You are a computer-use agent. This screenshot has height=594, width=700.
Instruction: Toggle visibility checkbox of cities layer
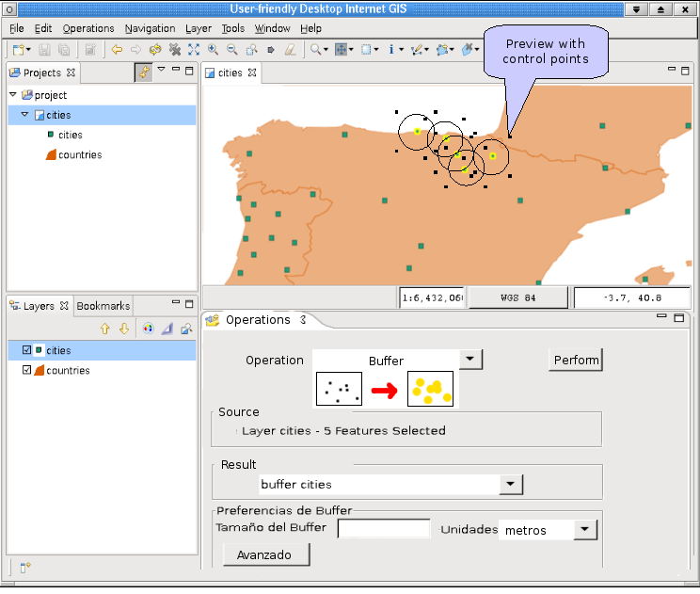tap(26, 349)
